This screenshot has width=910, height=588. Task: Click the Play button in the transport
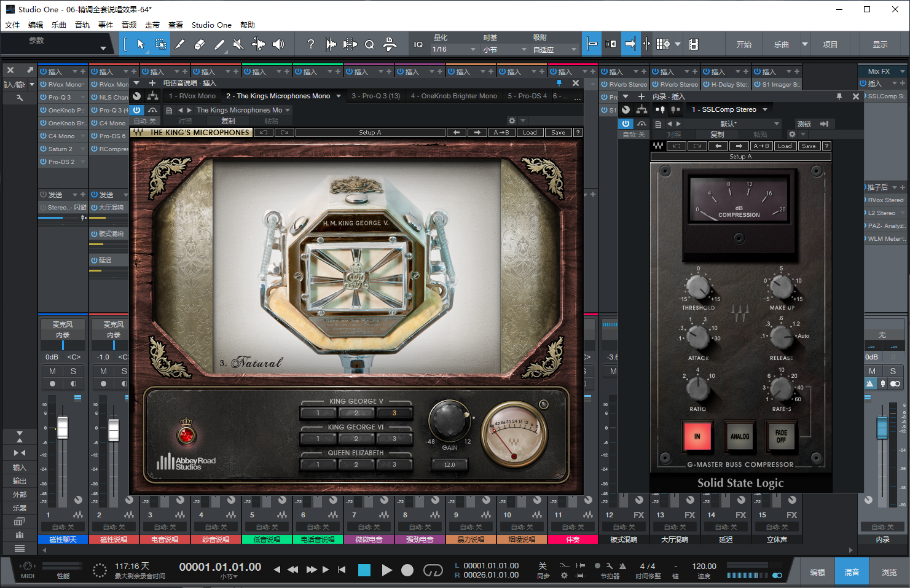(x=387, y=570)
